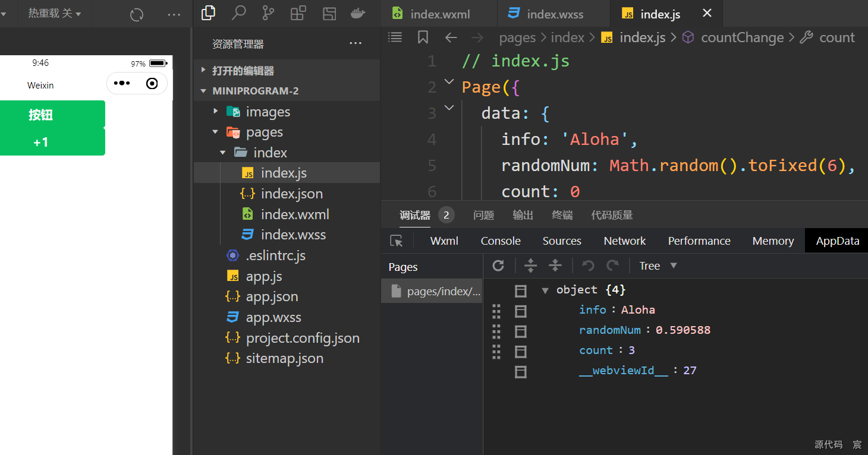Navigate back with the left arrow
This screenshot has width=868, height=455.
tap(451, 37)
